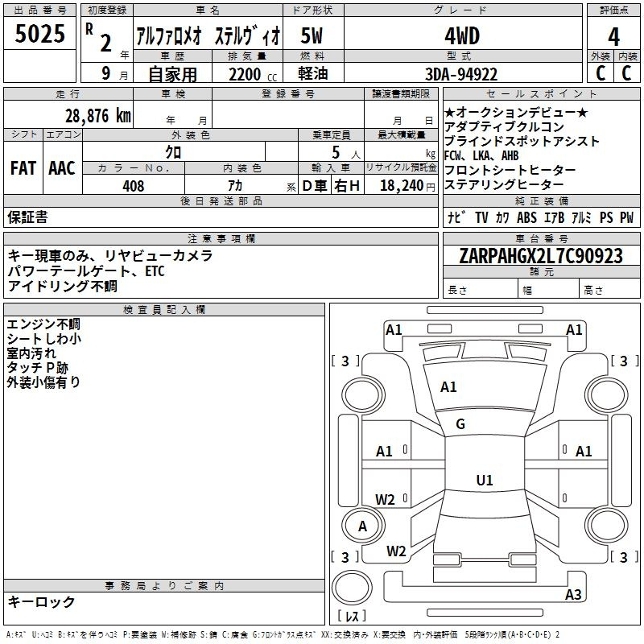The image size is (644, 644).
Task: Click the ステアリングヒーター line
Action: coord(504,184)
